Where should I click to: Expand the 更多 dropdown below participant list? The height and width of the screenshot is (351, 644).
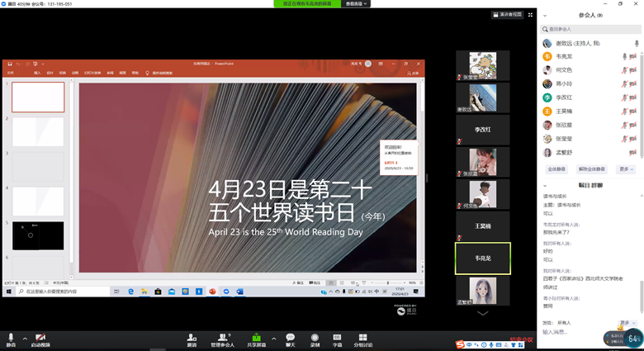pos(625,169)
